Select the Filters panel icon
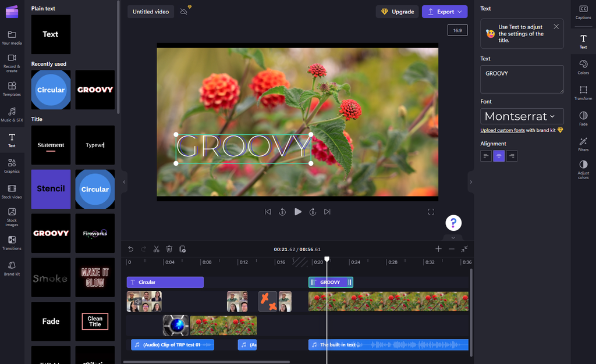Screen dimensions: 596x364 click(583, 144)
